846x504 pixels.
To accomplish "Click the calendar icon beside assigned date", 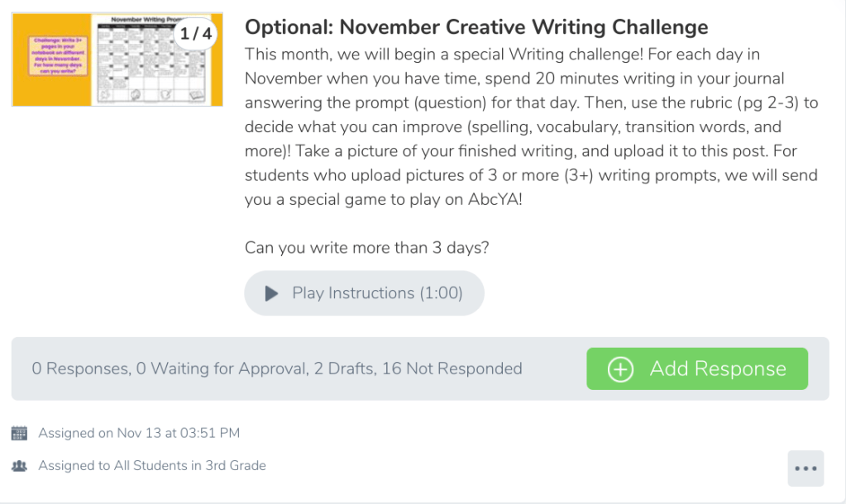I will (x=19, y=433).
